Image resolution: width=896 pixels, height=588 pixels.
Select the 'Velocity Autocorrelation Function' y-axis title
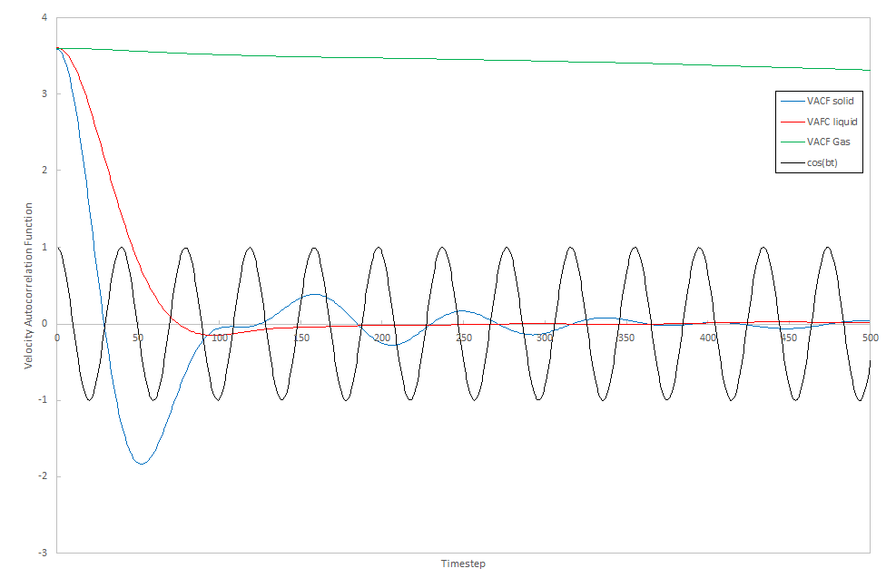pos(28,286)
